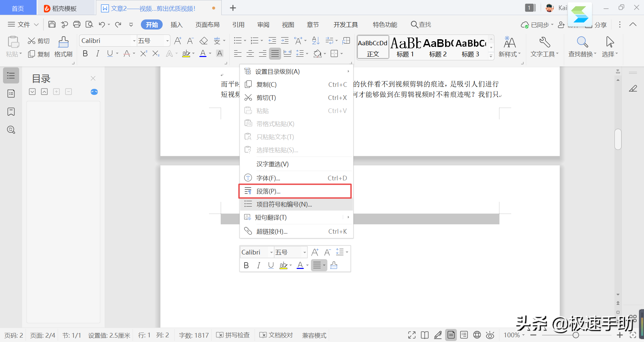Screen dimensions: 644x342
Task: Choose 超链接(H)... in the context menu
Action: tap(297, 231)
